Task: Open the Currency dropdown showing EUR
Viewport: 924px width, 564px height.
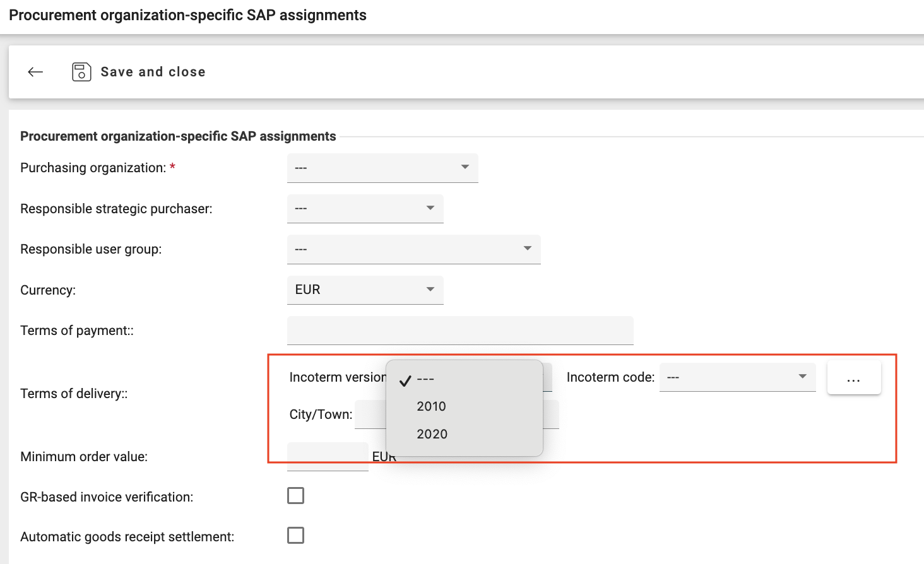Action: pos(365,290)
